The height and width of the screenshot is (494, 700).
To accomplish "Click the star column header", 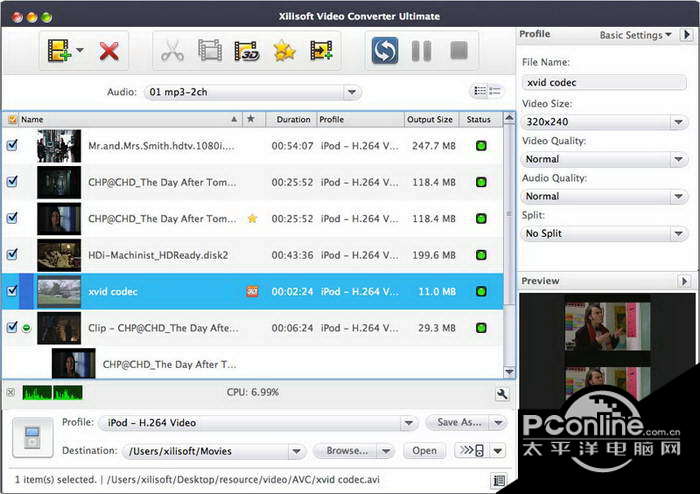I will pyautogui.click(x=251, y=119).
